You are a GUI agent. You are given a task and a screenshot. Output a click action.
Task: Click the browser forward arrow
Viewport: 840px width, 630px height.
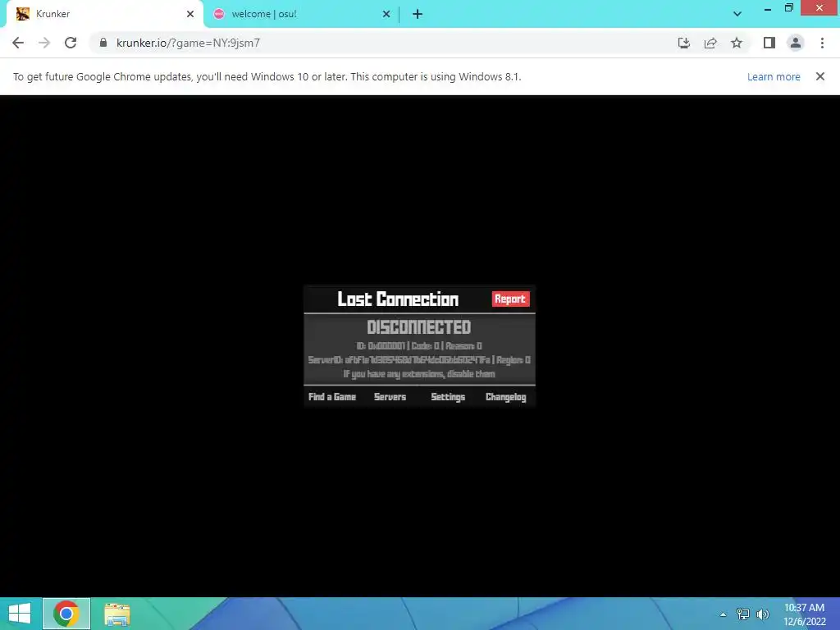click(x=44, y=43)
